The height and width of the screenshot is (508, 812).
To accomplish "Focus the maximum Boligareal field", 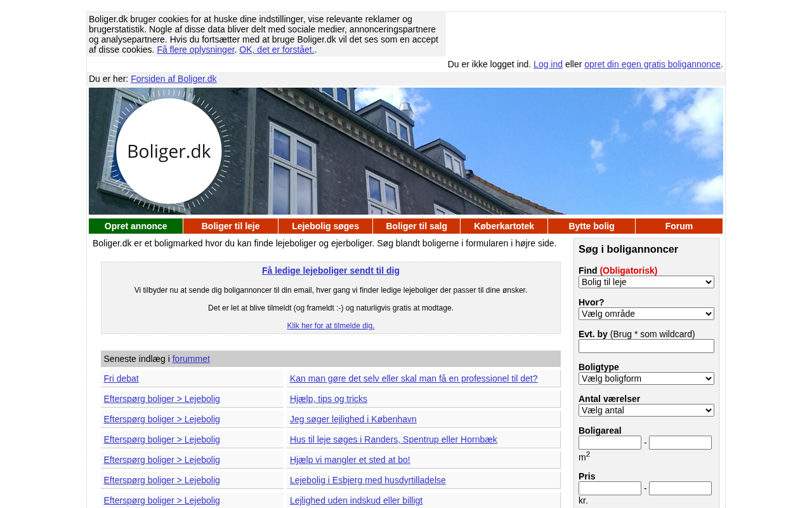I will click(x=680, y=443).
